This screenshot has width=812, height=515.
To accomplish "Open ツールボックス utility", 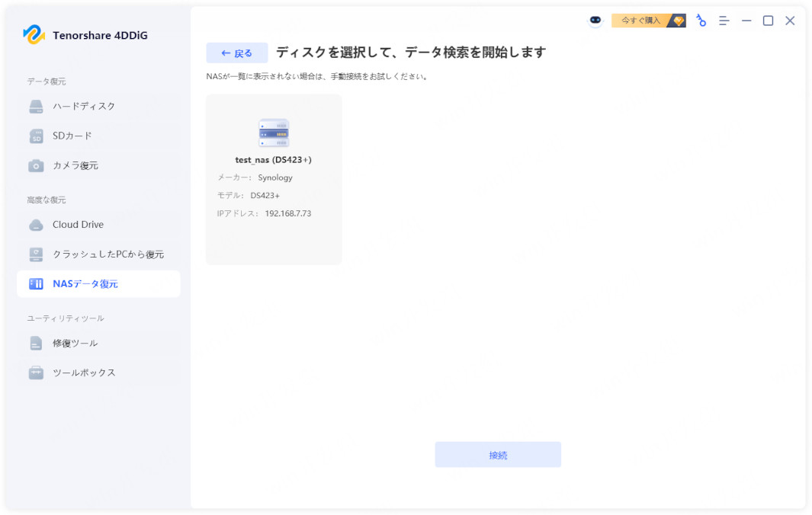I will (98, 373).
